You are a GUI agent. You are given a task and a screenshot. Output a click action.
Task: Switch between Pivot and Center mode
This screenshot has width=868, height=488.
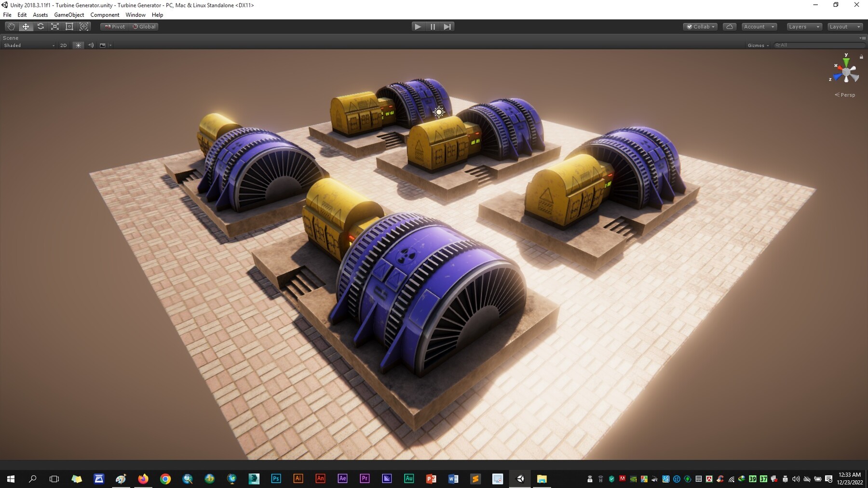114,26
